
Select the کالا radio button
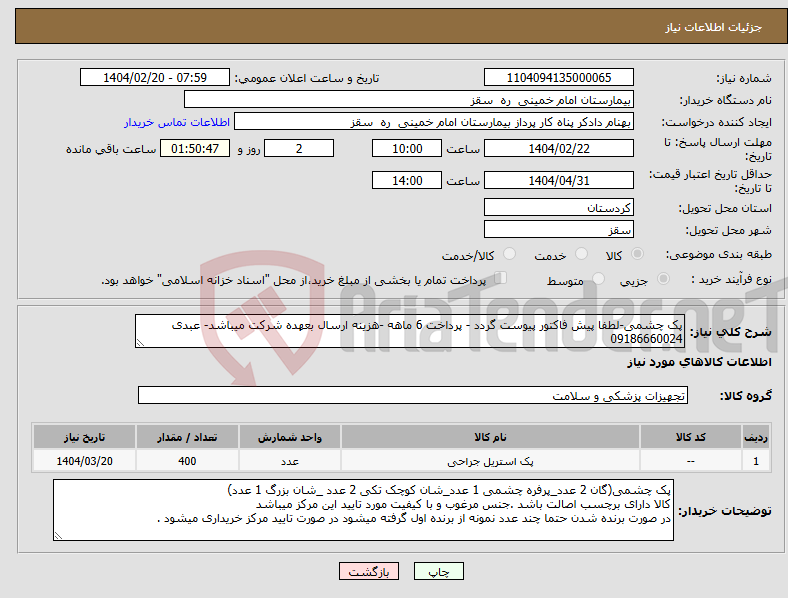pos(637,254)
